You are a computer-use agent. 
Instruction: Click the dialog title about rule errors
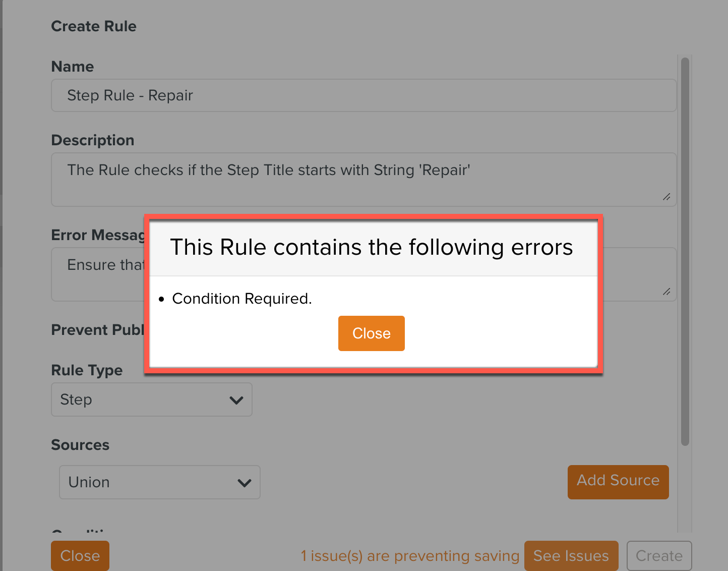(x=372, y=248)
